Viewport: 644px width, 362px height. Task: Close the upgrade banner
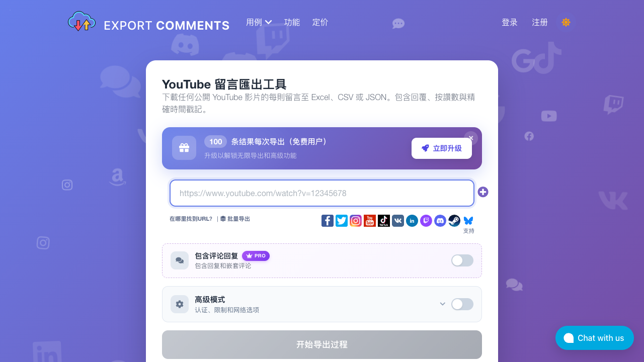coord(471,138)
